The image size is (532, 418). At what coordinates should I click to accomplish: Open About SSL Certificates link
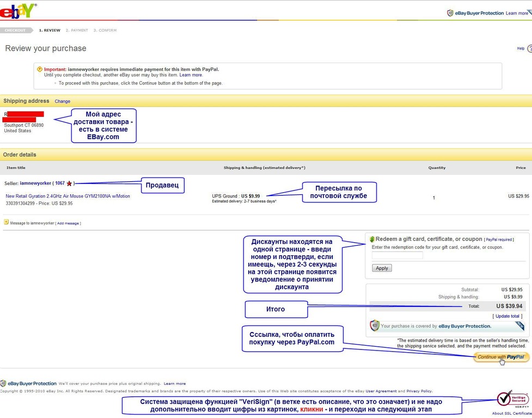512,413
